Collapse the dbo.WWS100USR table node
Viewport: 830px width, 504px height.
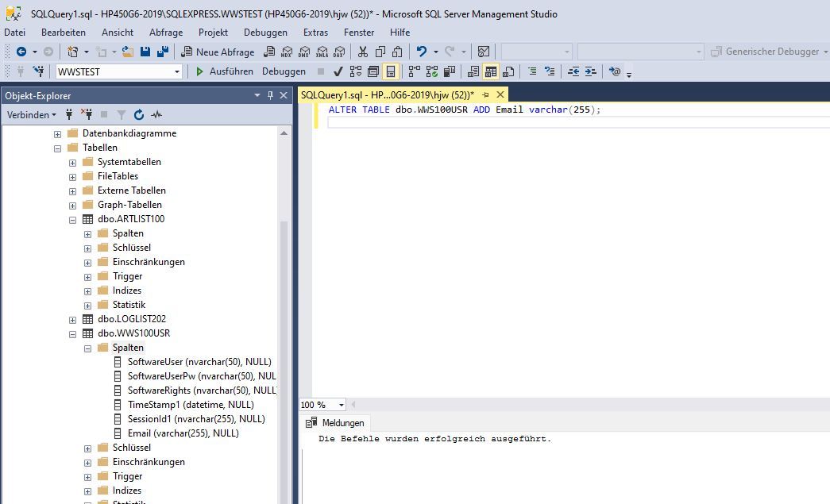click(72, 333)
